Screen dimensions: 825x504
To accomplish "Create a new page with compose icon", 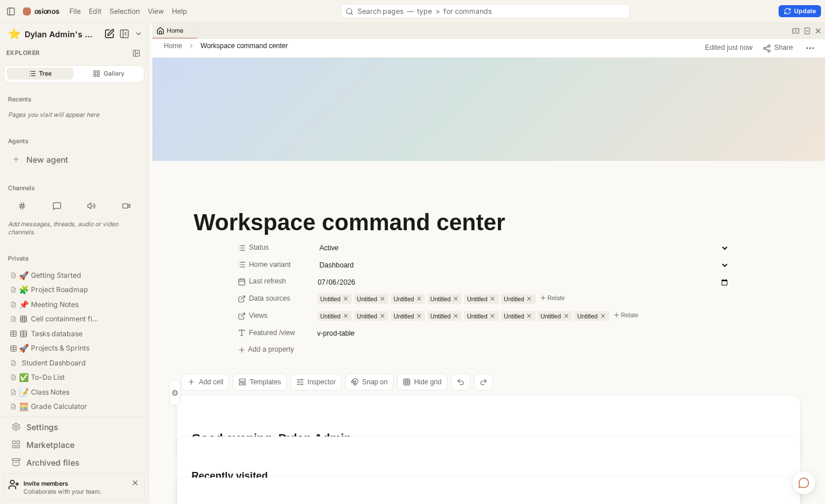I will (x=109, y=34).
